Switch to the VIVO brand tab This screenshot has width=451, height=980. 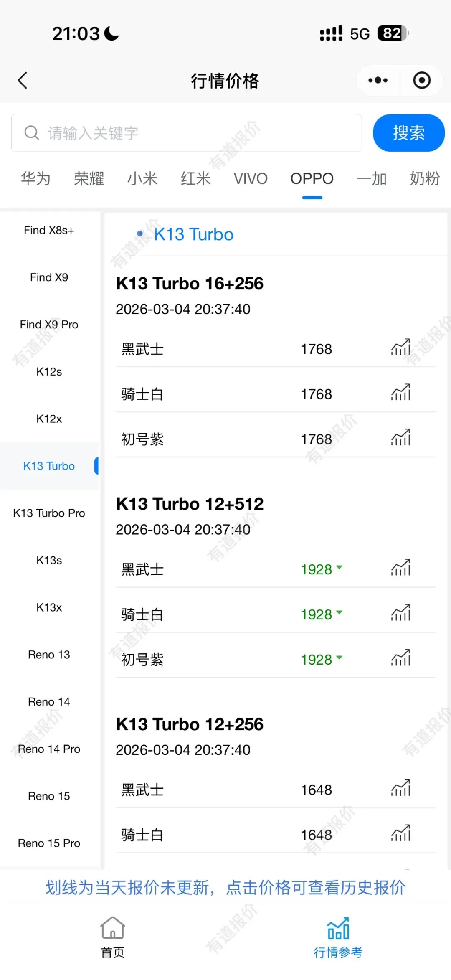[251, 179]
